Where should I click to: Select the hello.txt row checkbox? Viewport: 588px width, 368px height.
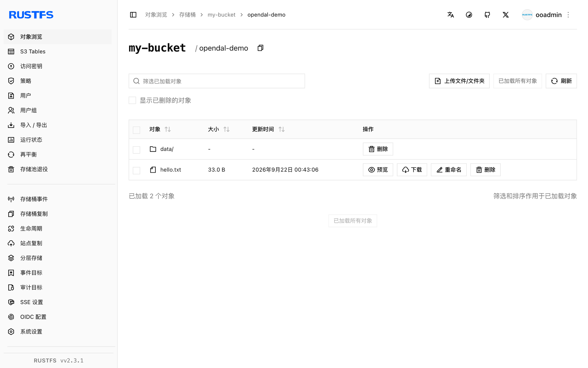click(136, 170)
